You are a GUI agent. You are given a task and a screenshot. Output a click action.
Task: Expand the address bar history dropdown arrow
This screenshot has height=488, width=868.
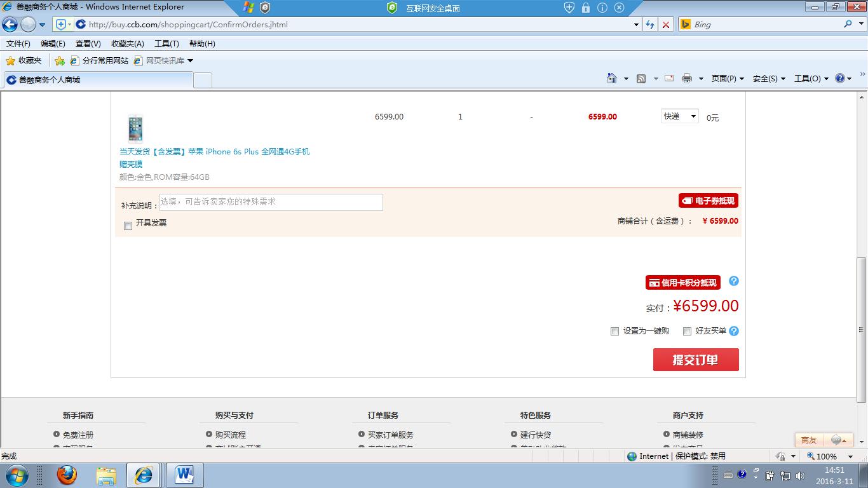point(637,25)
